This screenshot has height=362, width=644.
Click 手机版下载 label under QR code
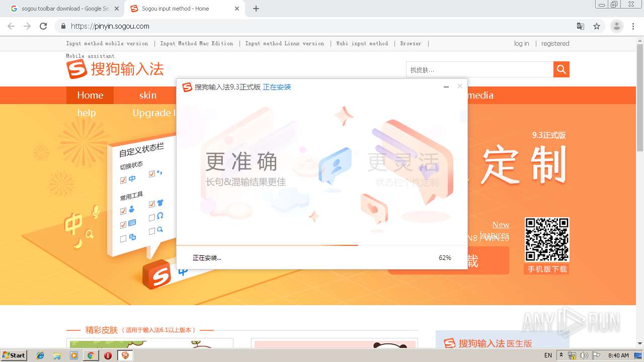click(547, 269)
